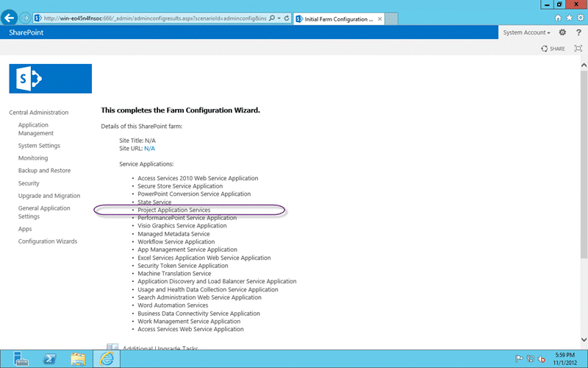Go to System Settings
Viewport: 588px width, 368px height.
coord(39,146)
